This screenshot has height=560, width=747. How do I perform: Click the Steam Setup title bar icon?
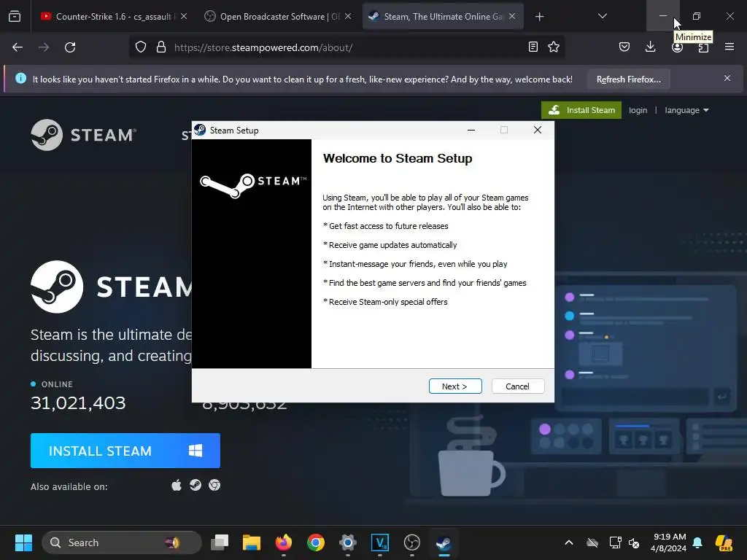tap(200, 130)
